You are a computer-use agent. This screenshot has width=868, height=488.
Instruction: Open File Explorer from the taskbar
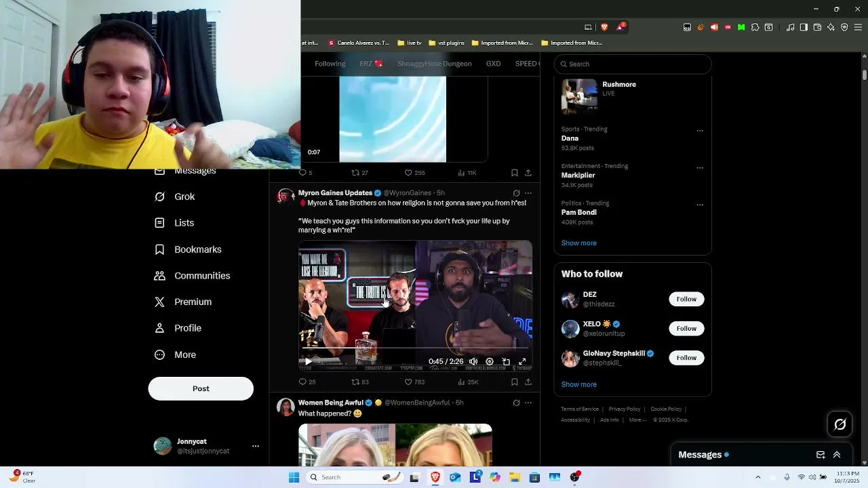[515, 477]
